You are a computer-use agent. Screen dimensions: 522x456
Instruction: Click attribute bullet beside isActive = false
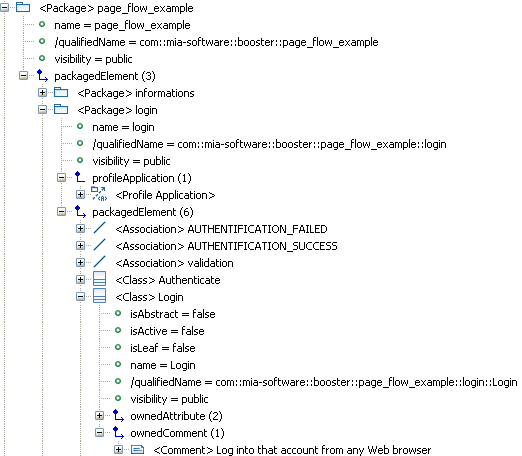[x=118, y=330]
